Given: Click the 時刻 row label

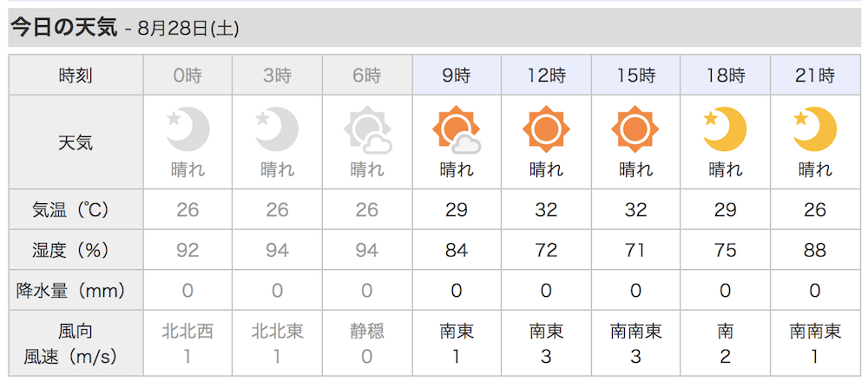Looking at the screenshot, I should (x=76, y=75).
